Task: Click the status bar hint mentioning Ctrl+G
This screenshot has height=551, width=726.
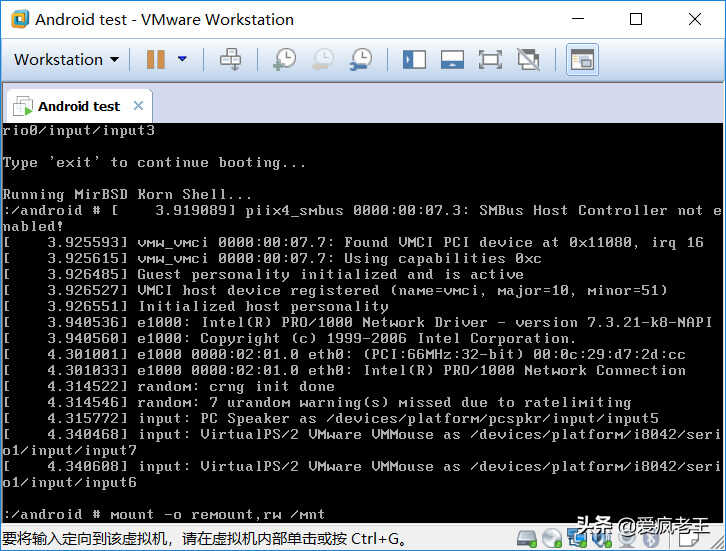Action: pyautogui.click(x=204, y=538)
